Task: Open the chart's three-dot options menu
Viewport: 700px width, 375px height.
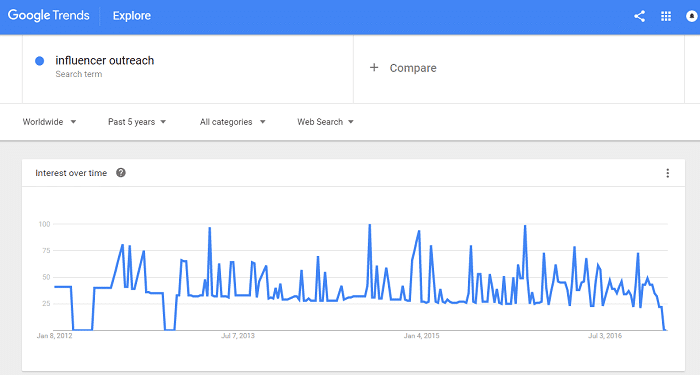Action: (x=667, y=173)
